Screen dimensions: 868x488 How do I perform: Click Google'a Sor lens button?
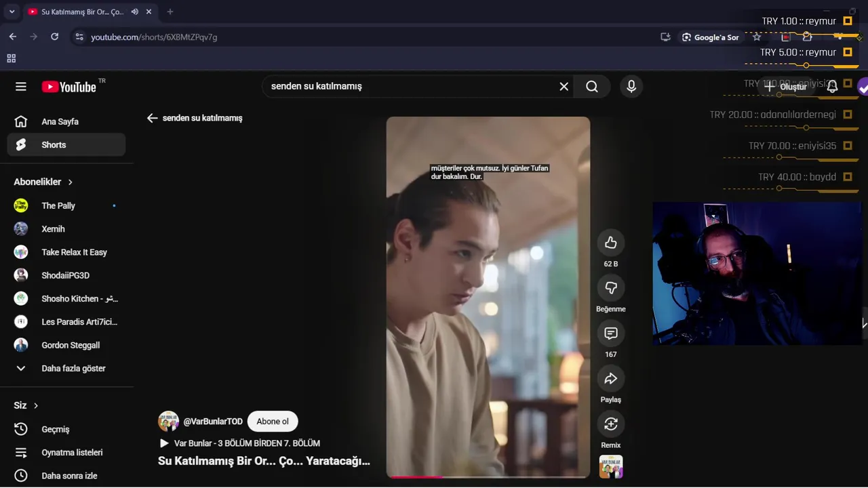(x=710, y=37)
